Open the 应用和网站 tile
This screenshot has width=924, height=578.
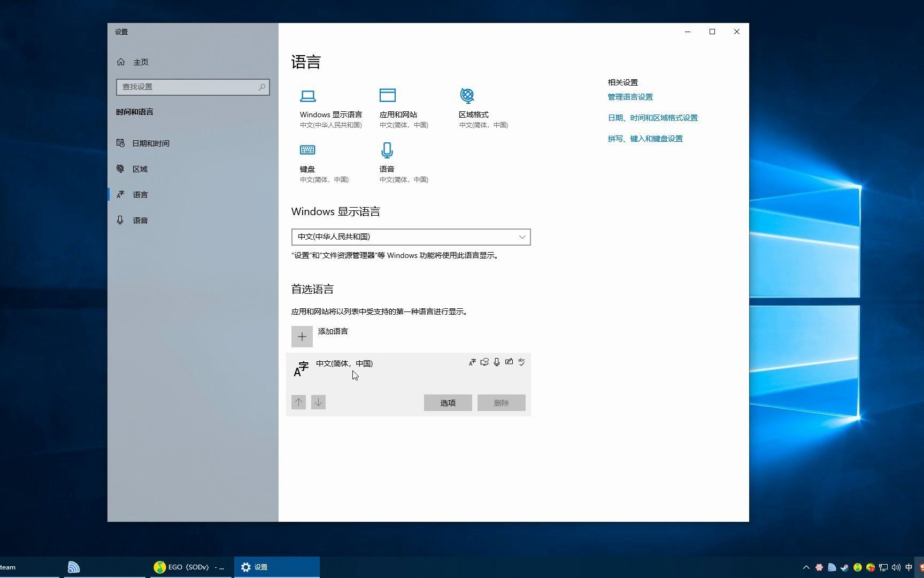pyautogui.click(x=404, y=108)
